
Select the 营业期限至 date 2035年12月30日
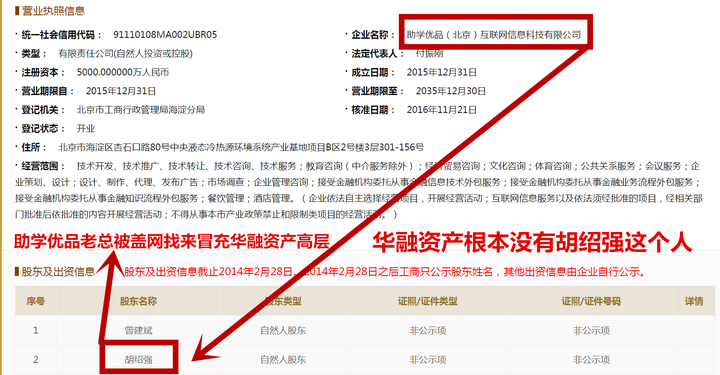pos(451,91)
